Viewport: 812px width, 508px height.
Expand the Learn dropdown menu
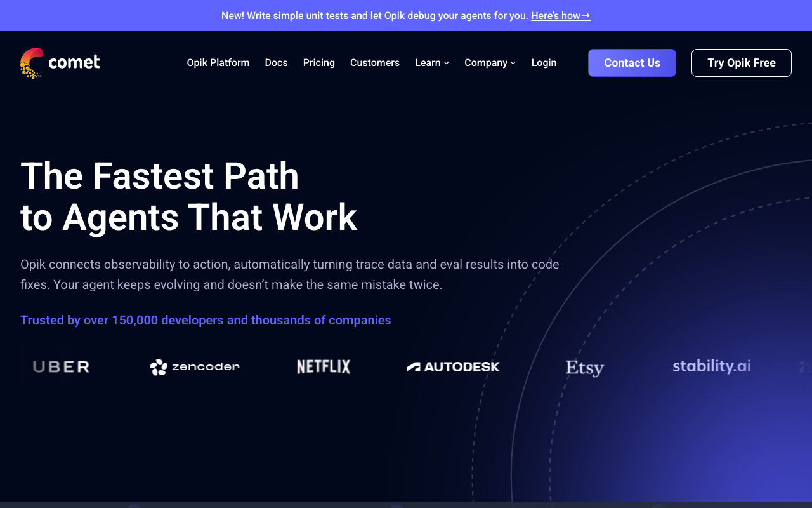tap(432, 63)
